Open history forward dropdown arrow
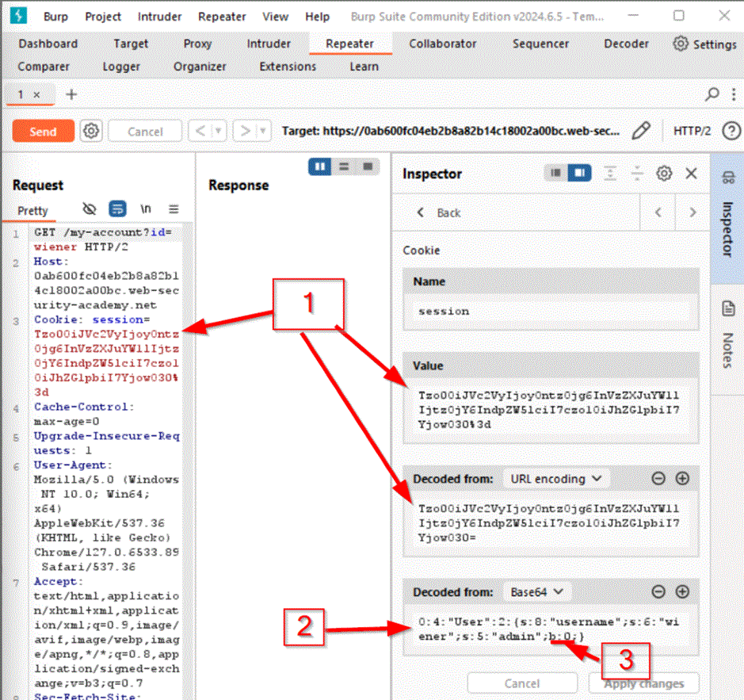The image size is (744, 700). pos(262,131)
